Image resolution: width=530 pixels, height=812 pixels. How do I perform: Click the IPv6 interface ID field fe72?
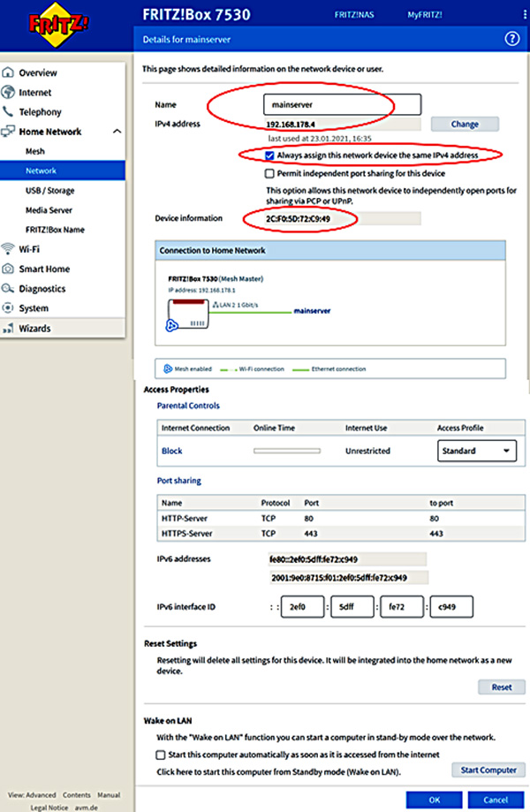pos(402,606)
